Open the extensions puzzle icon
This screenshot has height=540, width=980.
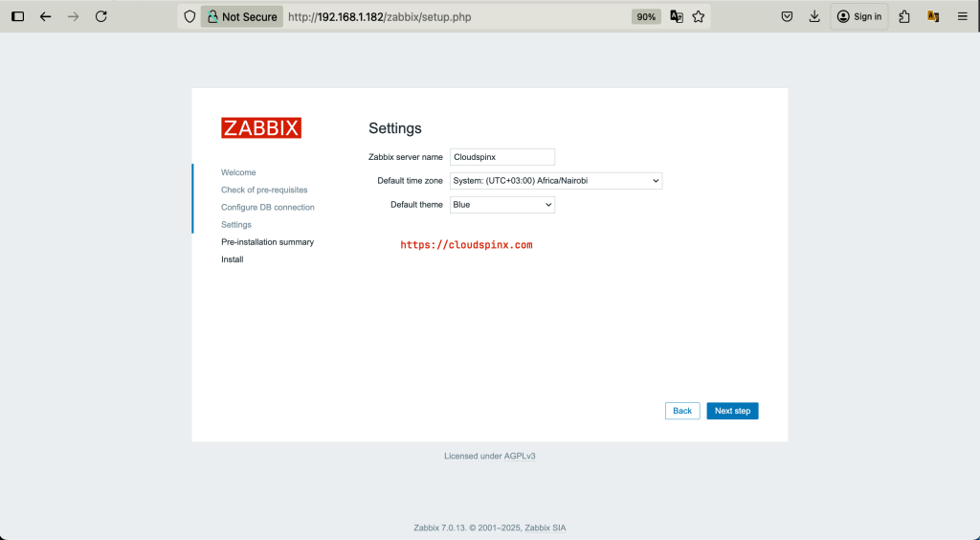(904, 17)
